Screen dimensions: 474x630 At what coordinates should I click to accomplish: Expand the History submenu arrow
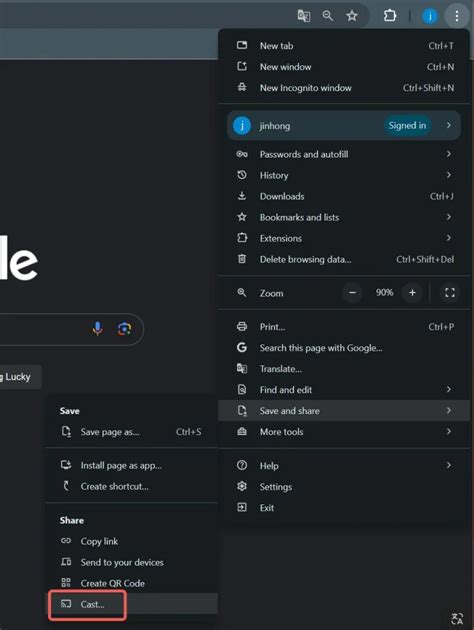click(x=449, y=175)
